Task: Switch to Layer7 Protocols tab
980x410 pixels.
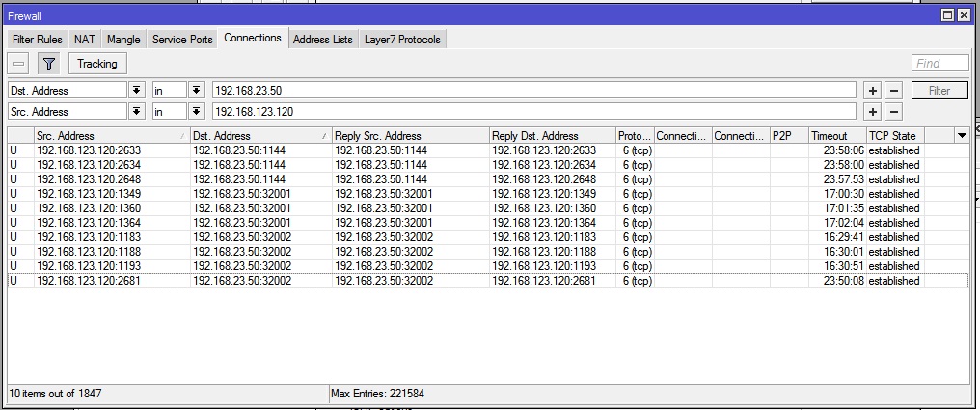Action: click(402, 40)
